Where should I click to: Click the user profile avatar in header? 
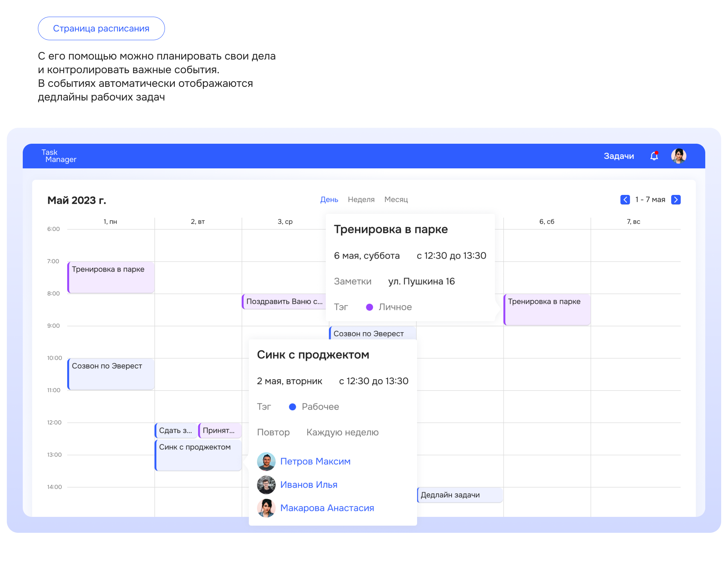(x=678, y=156)
